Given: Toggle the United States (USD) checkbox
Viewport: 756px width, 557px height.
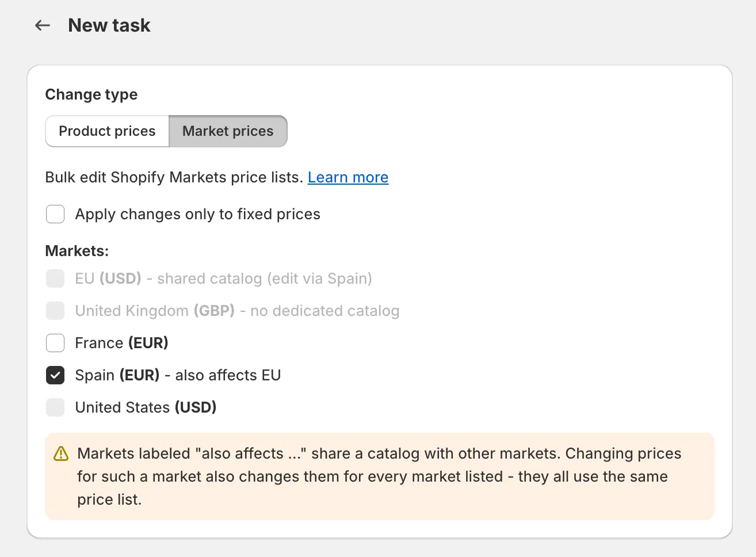Looking at the screenshot, I should tap(55, 407).
